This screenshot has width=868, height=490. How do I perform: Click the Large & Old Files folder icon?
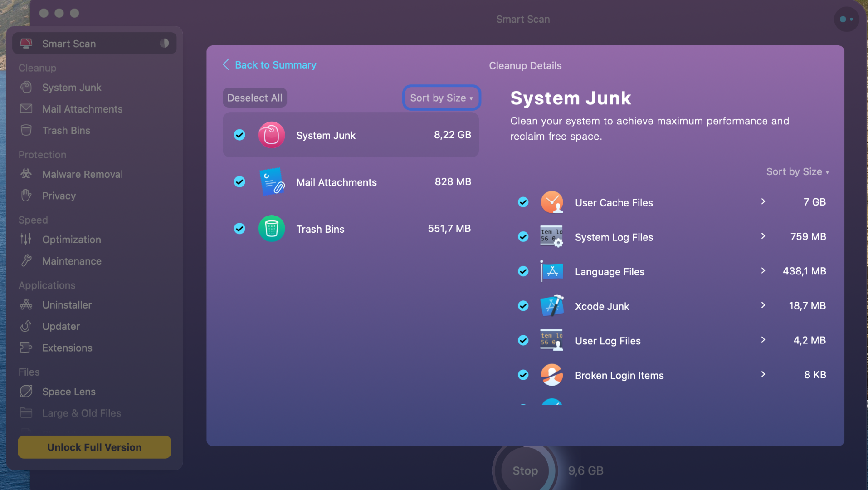(26, 413)
